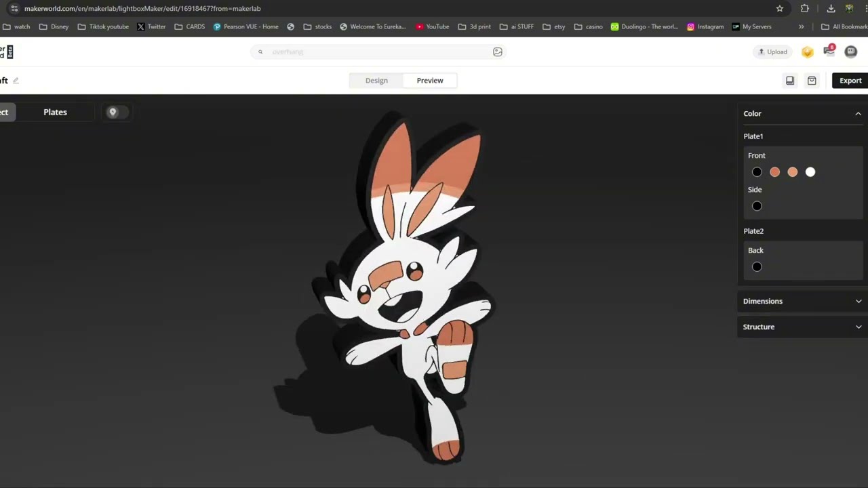868x488 pixels.
Task: Open the 3d print bookmark folder
Action: pos(474,26)
